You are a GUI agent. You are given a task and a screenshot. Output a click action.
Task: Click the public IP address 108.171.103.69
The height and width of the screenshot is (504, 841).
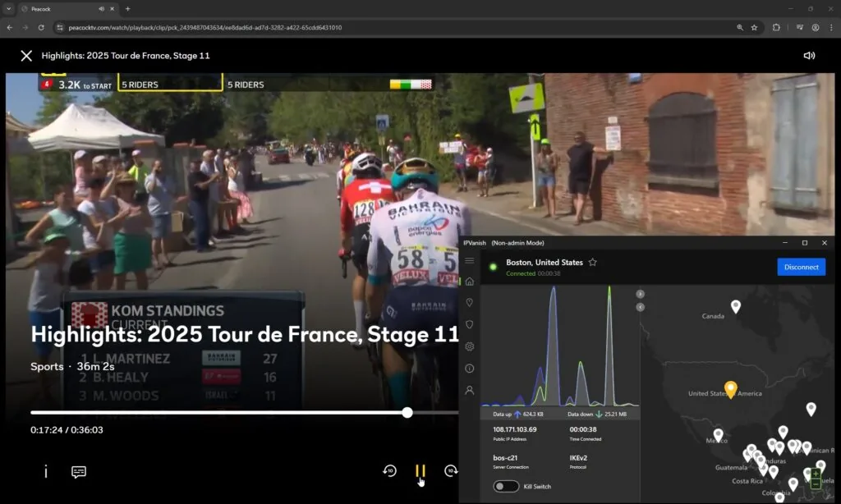(x=514, y=429)
